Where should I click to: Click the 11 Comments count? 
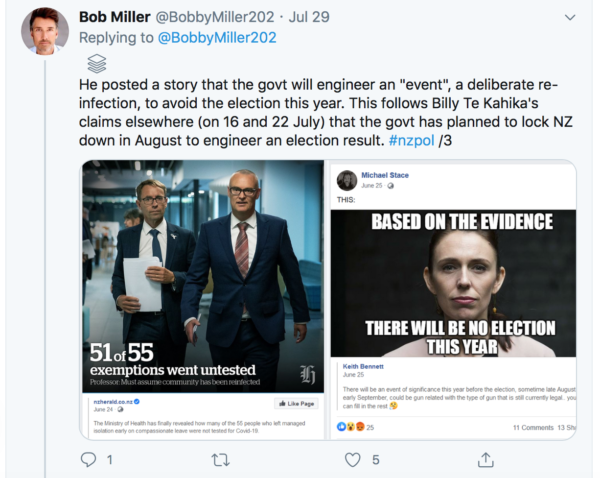pyautogui.click(x=535, y=427)
